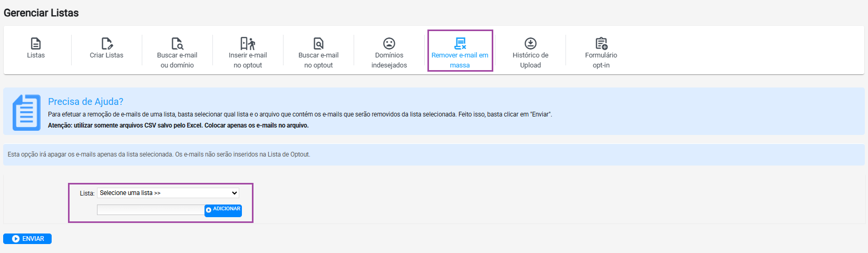The height and width of the screenshot is (253, 868).
Task: Open Formulário opt-in clipboard icon
Action: pyautogui.click(x=601, y=43)
